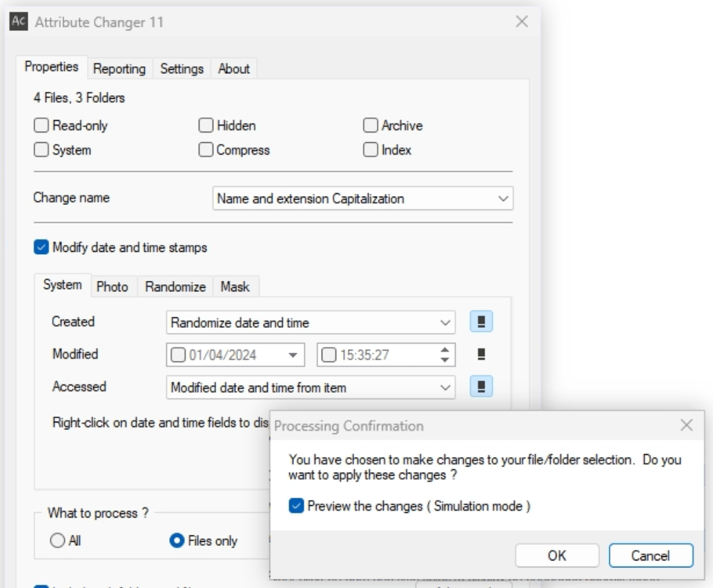Close the Attribute Changer 11 window

[x=522, y=21]
